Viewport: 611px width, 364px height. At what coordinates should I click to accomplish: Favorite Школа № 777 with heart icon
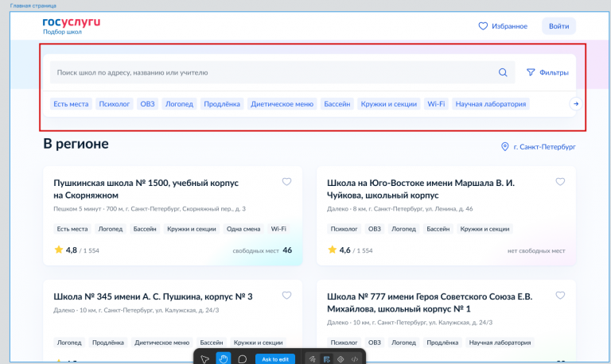pyautogui.click(x=560, y=296)
